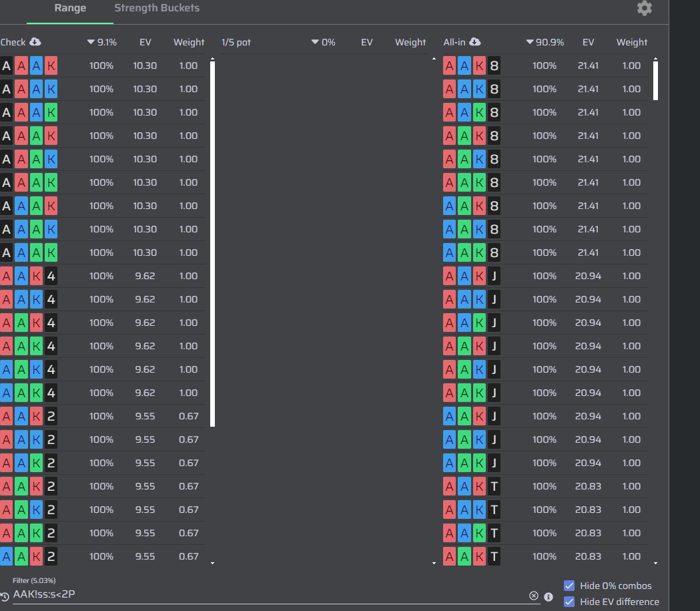Toggle Hide 0% combos checkbox
This screenshot has width=700, height=611.
click(569, 586)
